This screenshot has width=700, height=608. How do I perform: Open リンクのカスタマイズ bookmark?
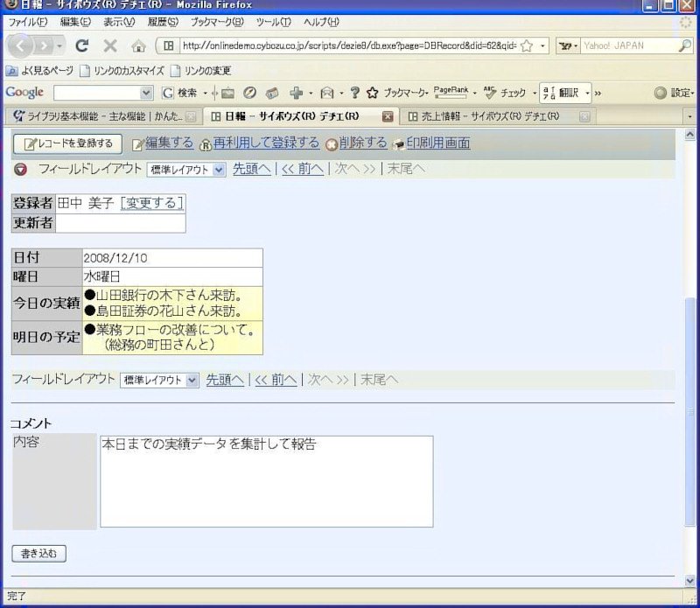tap(122, 71)
